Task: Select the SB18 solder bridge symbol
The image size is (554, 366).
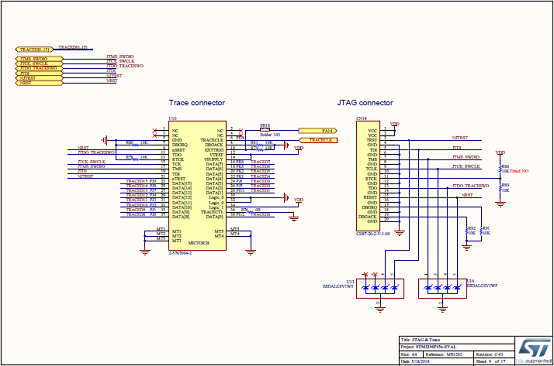Action: (x=265, y=130)
